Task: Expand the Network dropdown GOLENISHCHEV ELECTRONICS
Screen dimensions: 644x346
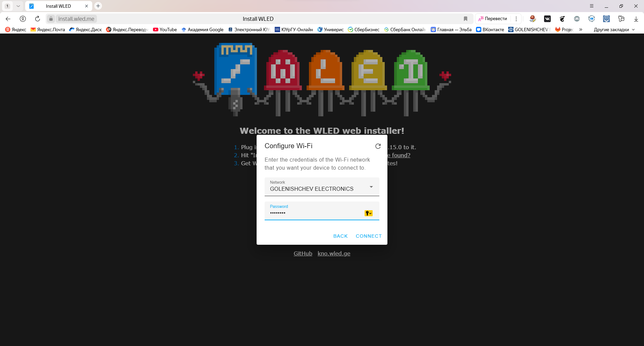Action: pos(322,187)
